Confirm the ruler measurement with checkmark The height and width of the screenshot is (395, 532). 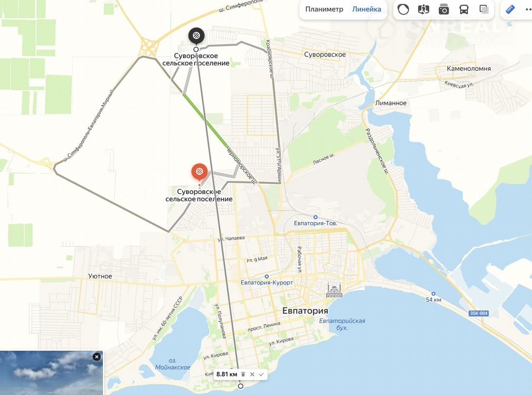click(261, 374)
